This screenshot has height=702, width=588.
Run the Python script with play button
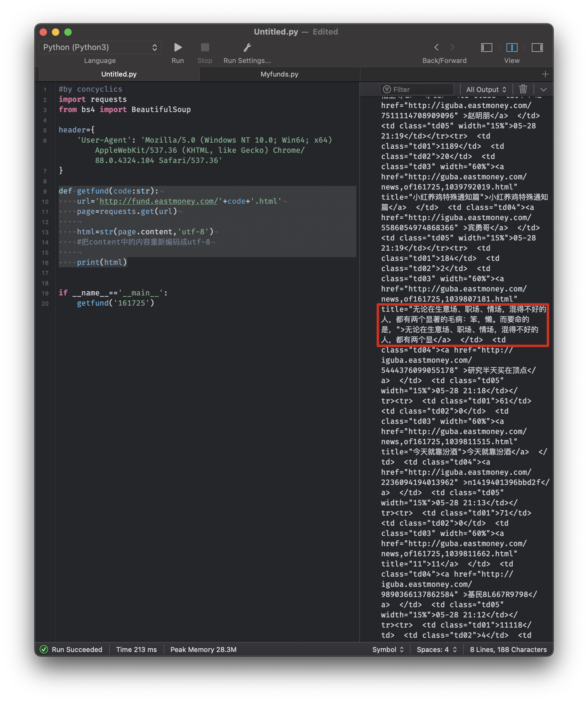[x=178, y=48]
